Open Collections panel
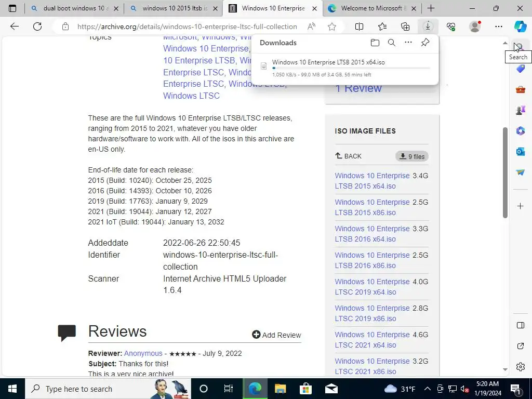Image resolution: width=532 pixels, height=399 pixels. 405,26
